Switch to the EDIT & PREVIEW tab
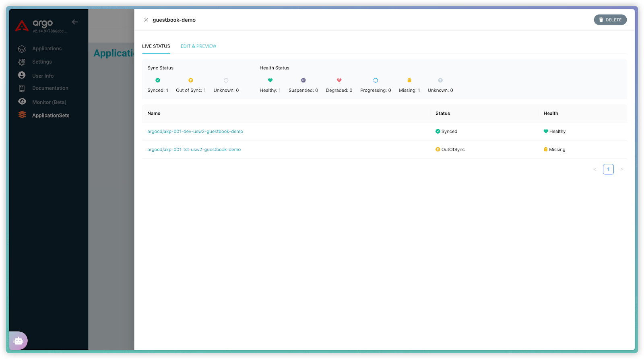Screen dimensions: 644x359 (198, 46)
